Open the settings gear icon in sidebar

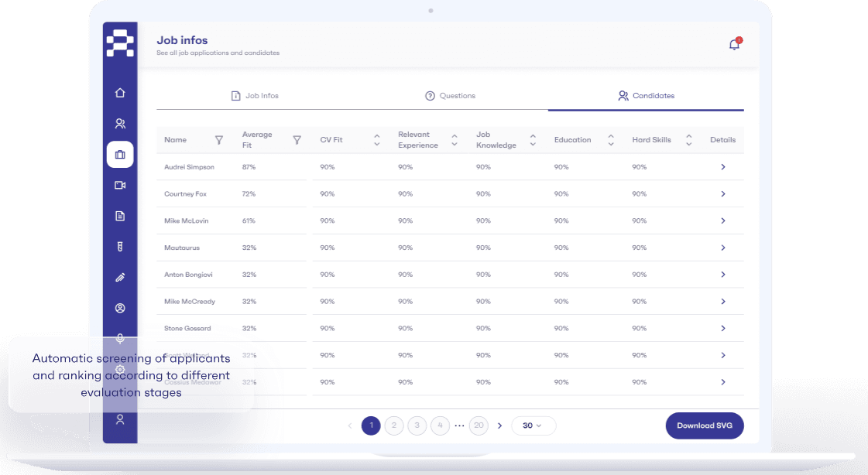[x=120, y=370]
